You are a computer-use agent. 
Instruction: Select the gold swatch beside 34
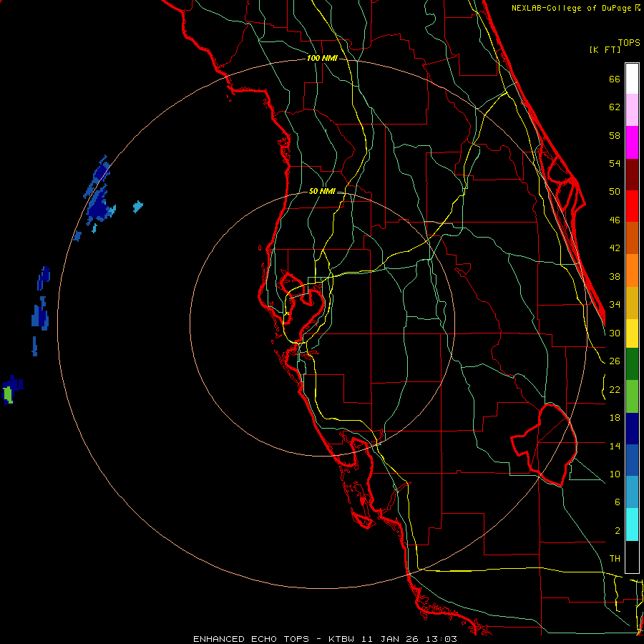tap(632, 303)
